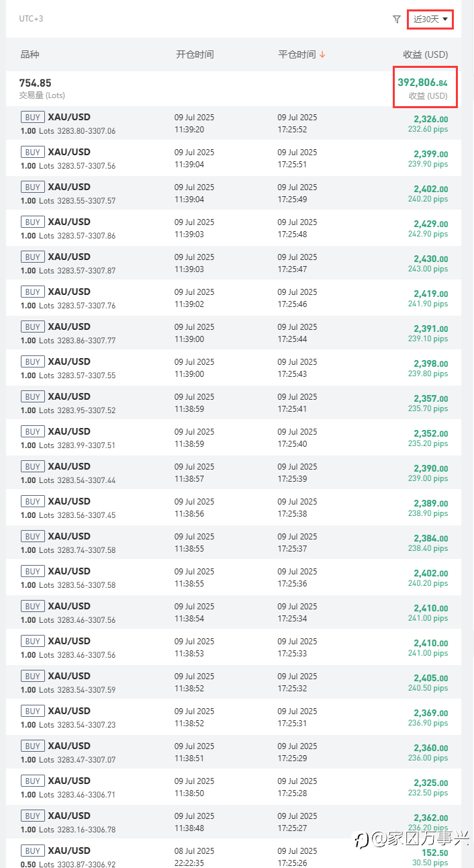
Task: Click BUY badge of trade closed 17:25:48
Action: [x=32, y=222]
